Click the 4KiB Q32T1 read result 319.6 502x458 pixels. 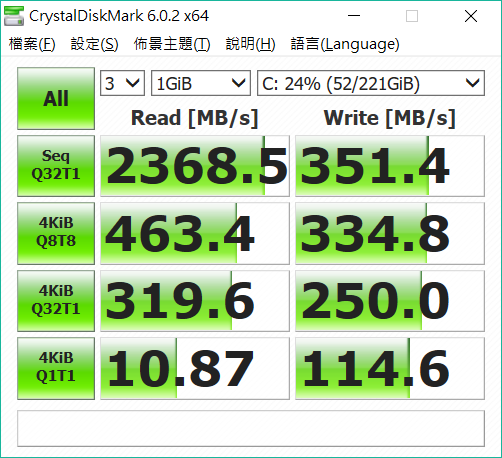(x=195, y=301)
